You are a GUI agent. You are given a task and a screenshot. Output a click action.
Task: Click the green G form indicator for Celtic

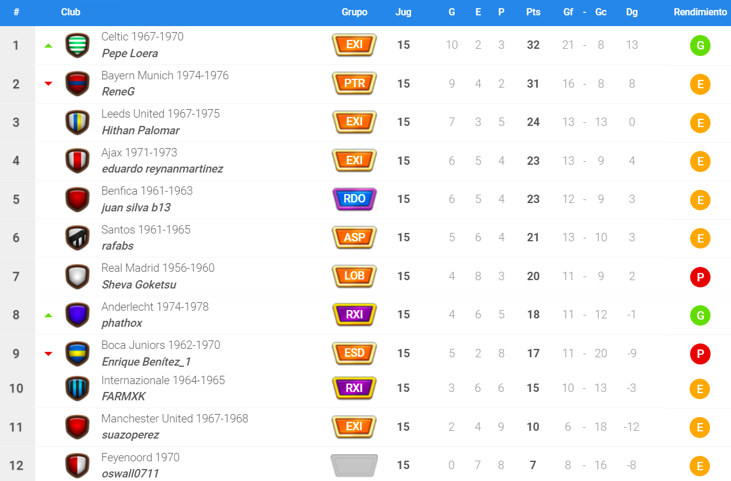(x=700, y=45)
